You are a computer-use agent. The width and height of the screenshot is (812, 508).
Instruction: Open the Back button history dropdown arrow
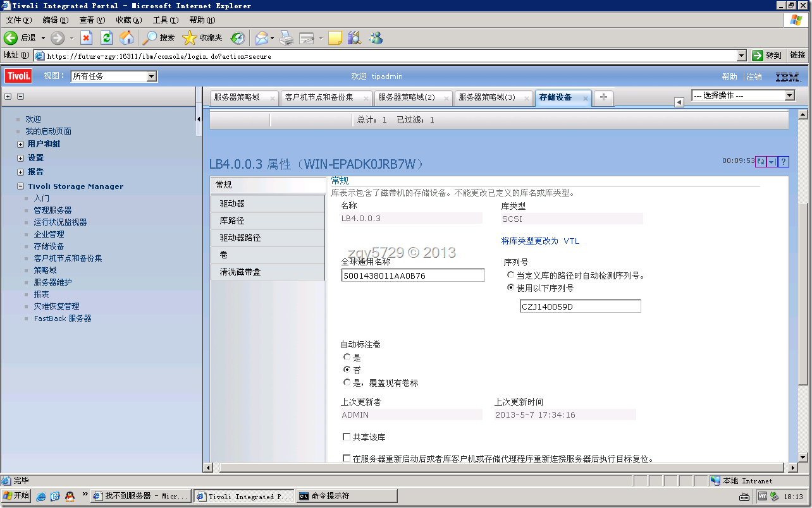coord(43,38)
